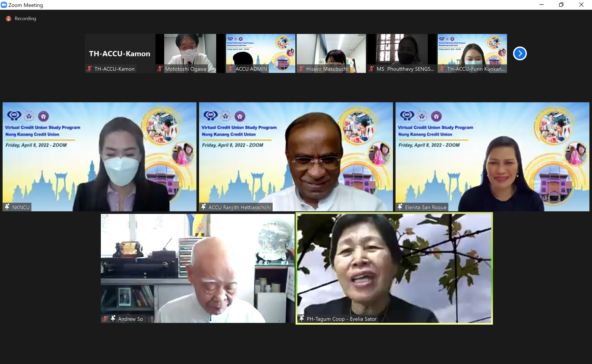Click muted mic icon for Hisako Masubuchi
Viewport: 592px width, 364px height.
301,69
